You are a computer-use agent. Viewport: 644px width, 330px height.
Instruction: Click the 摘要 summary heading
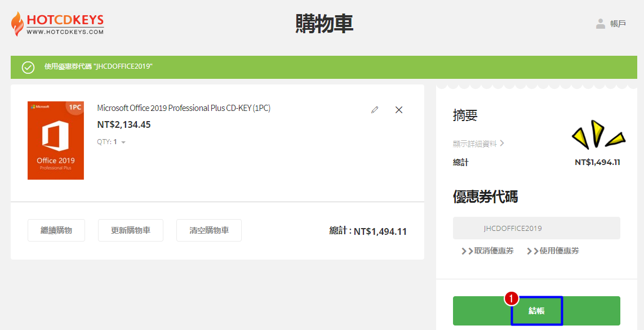pyautogui.click(x=465, y=115)
